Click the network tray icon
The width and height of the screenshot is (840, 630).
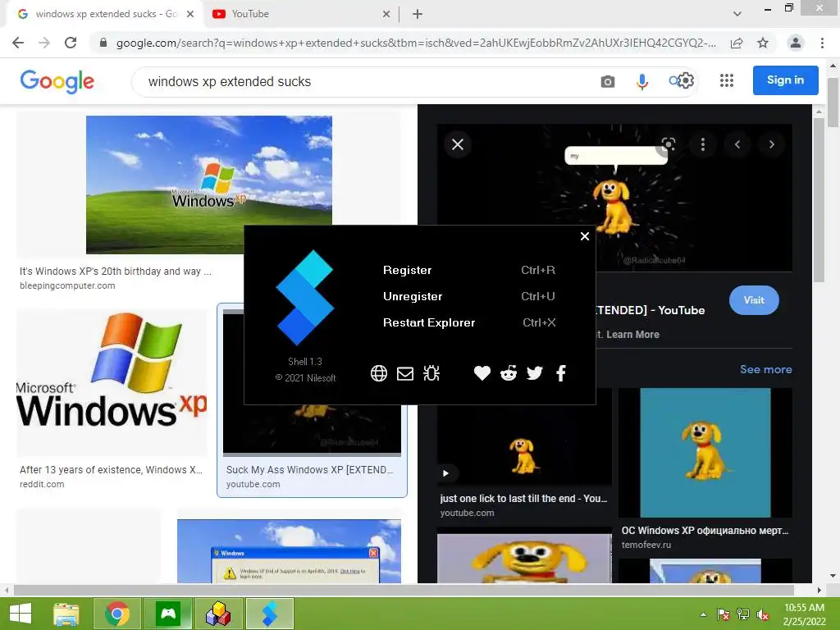pyautogui.click(x=743, y=614)
